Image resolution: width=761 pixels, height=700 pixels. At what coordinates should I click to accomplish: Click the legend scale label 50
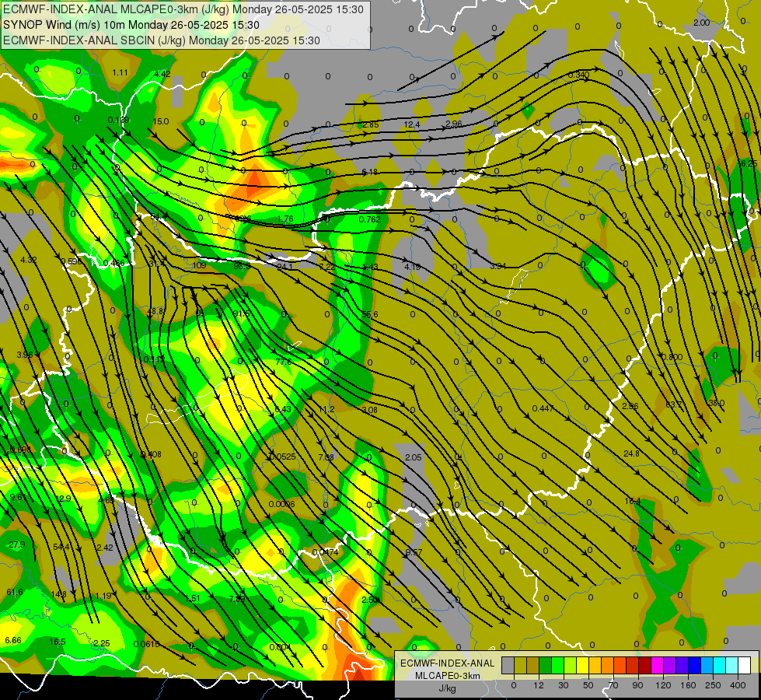tap(588, 685)
